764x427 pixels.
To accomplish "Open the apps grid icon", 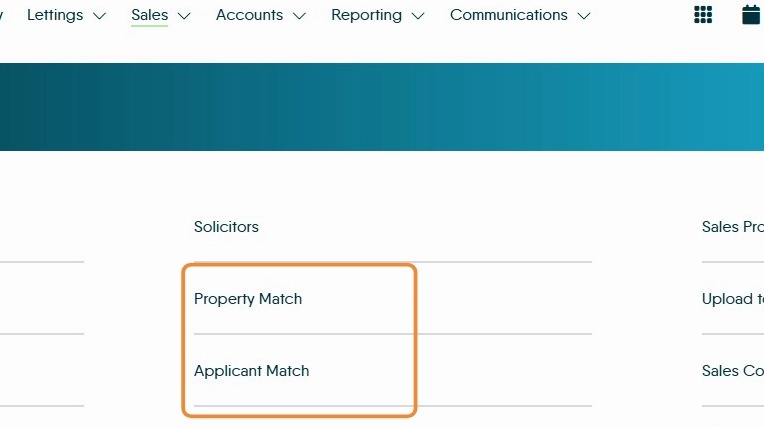I will click(x=703, y=15).
